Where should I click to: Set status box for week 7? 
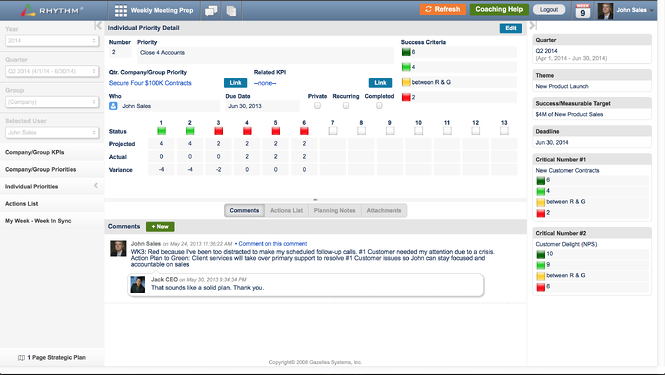click(333, 131)
